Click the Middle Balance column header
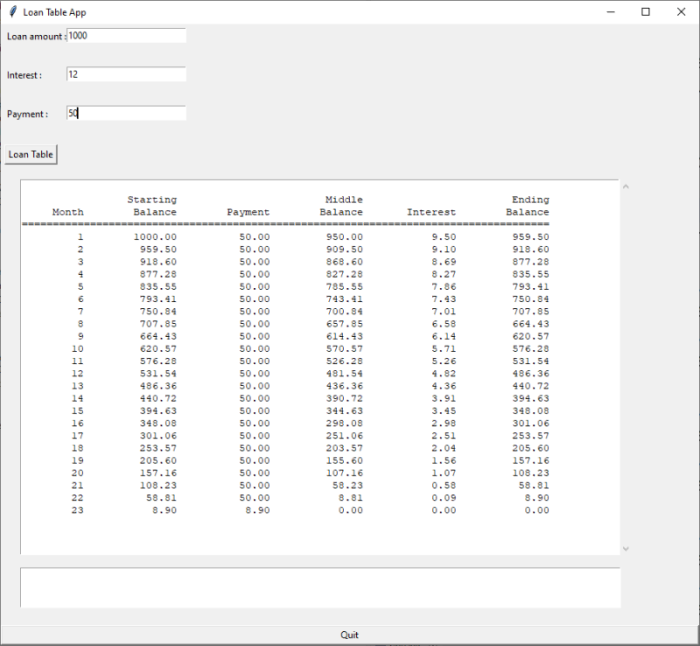This screenshot has height=646, width=700. [x=342, y=206]
